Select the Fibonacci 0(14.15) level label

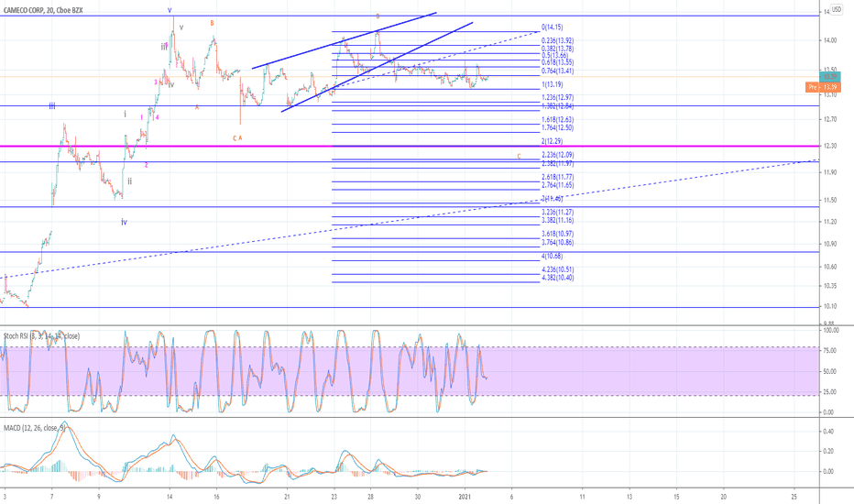pyautogui.click(x=553, y=27)
